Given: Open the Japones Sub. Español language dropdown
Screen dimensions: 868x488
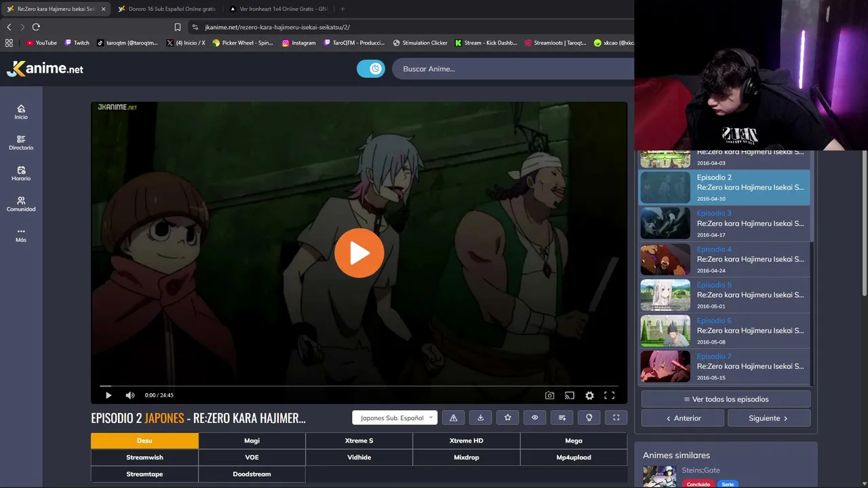Looking at the screenshot, I should 395,418.
